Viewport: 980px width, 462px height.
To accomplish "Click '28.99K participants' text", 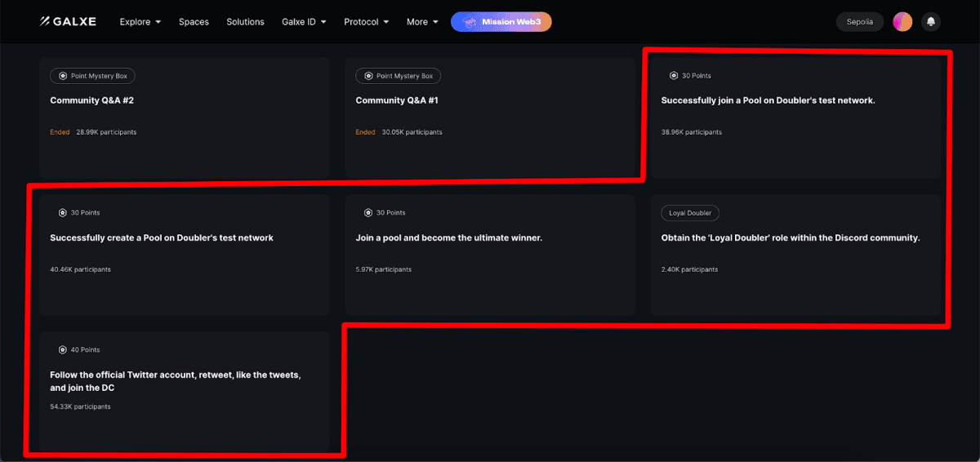I will click(106, 132).
